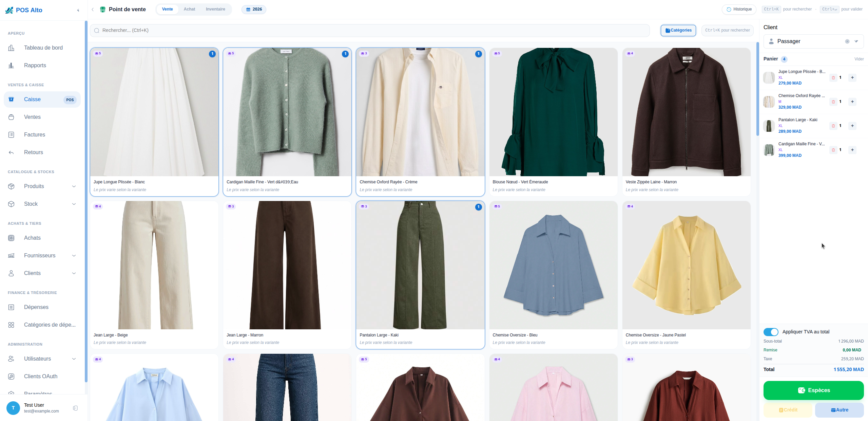Screen dimensions: 868x421
Task: Open the Achats page
Action: (42, 238)
